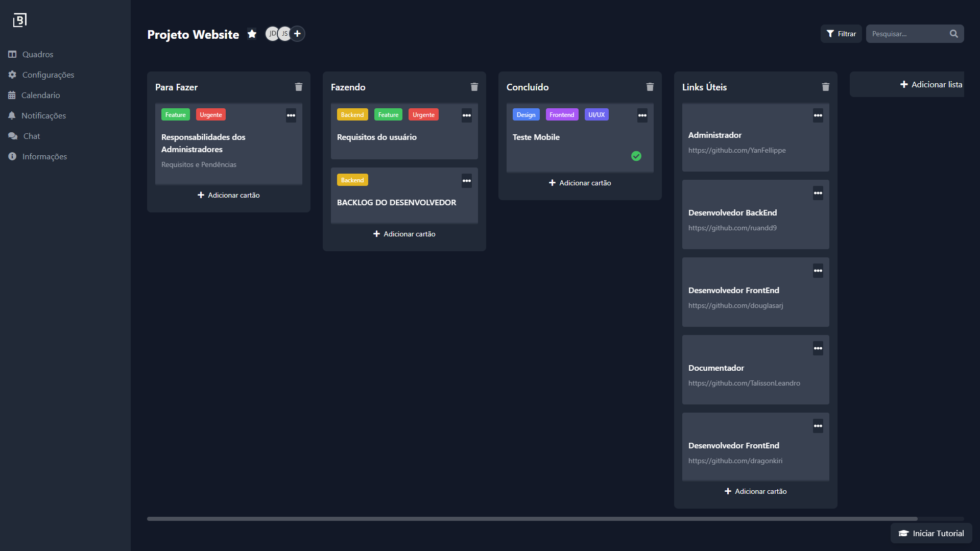980x551 pixels.
Task: Add a card to Concluído
Action: (580, 183)
